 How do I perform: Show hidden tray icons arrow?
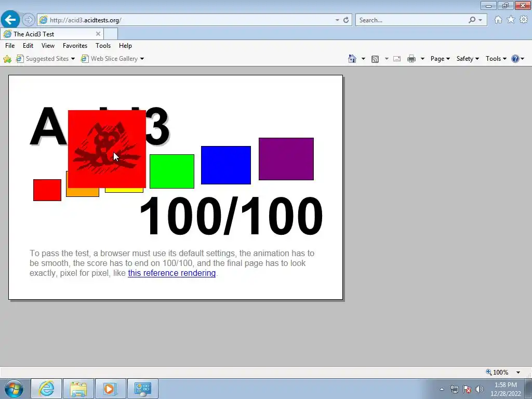point(442,389)
